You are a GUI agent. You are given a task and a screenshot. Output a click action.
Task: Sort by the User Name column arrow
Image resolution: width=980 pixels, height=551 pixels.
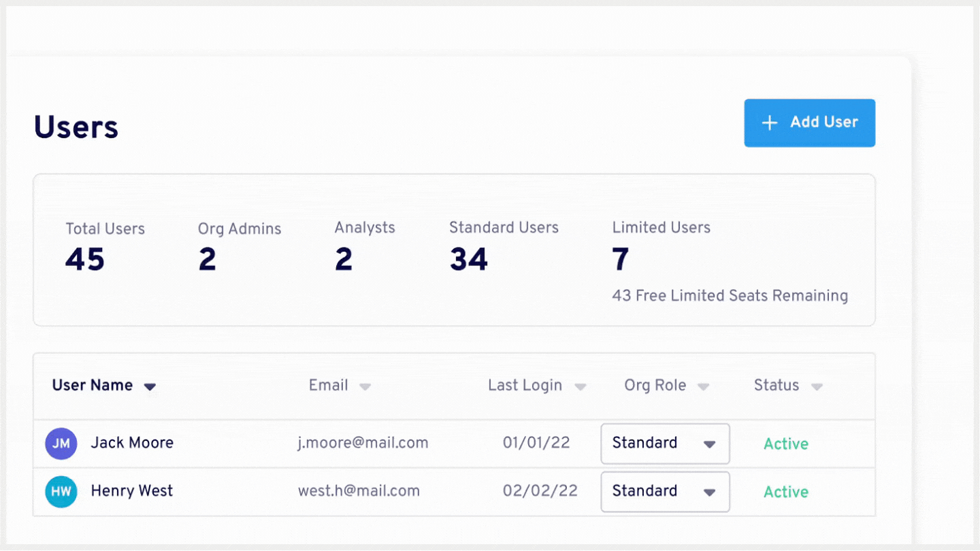[150, 387]
